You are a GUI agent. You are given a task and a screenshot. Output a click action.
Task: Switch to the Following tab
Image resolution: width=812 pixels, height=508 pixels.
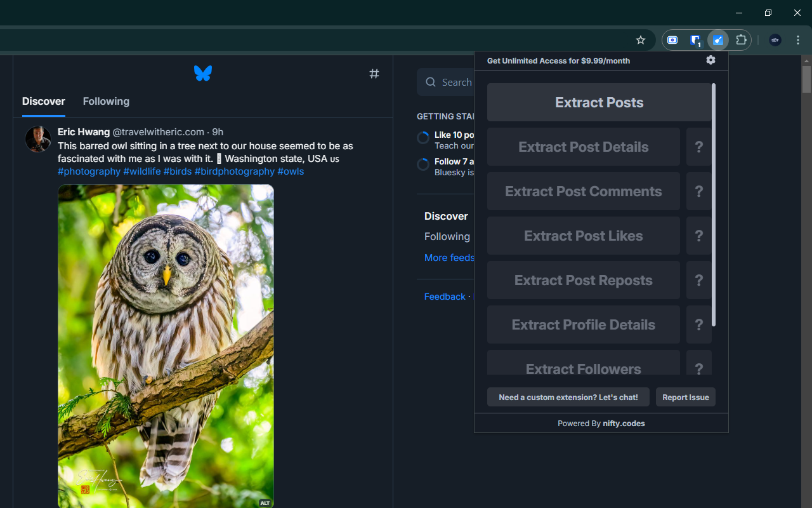pyautogui.click(x=106, y=102)
